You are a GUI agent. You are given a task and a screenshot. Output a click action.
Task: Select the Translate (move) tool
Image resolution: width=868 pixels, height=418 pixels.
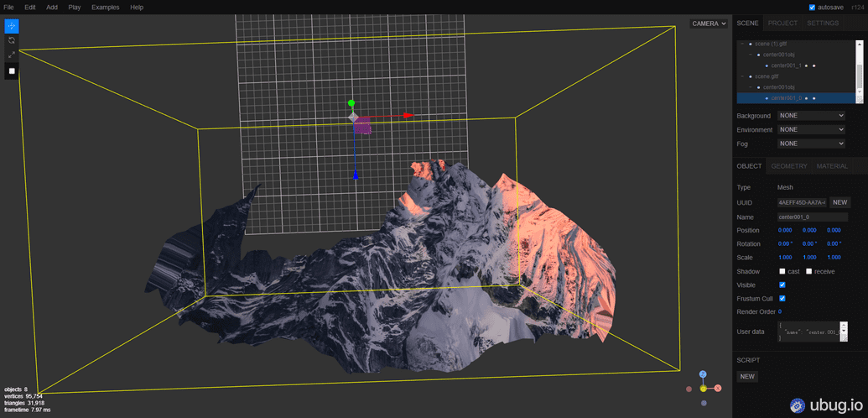(12, 26)
